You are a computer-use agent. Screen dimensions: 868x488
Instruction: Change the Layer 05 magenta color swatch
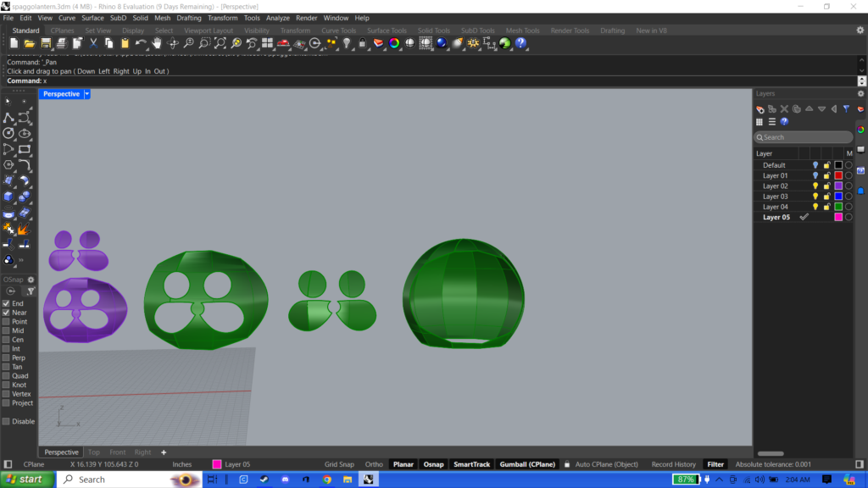pos(838,218)
